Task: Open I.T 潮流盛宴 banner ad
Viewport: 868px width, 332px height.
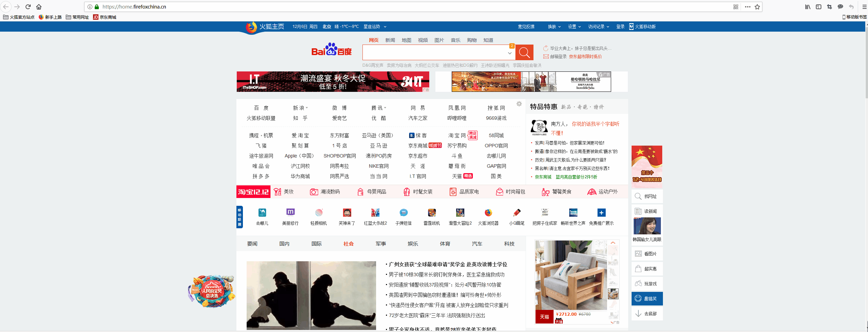Action: coord(333,82)
